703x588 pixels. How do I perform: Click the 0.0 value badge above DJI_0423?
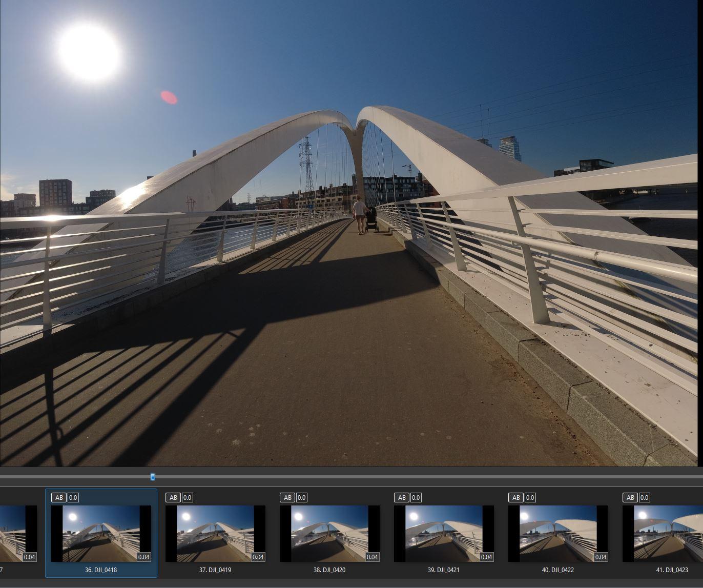click(645, 497)
